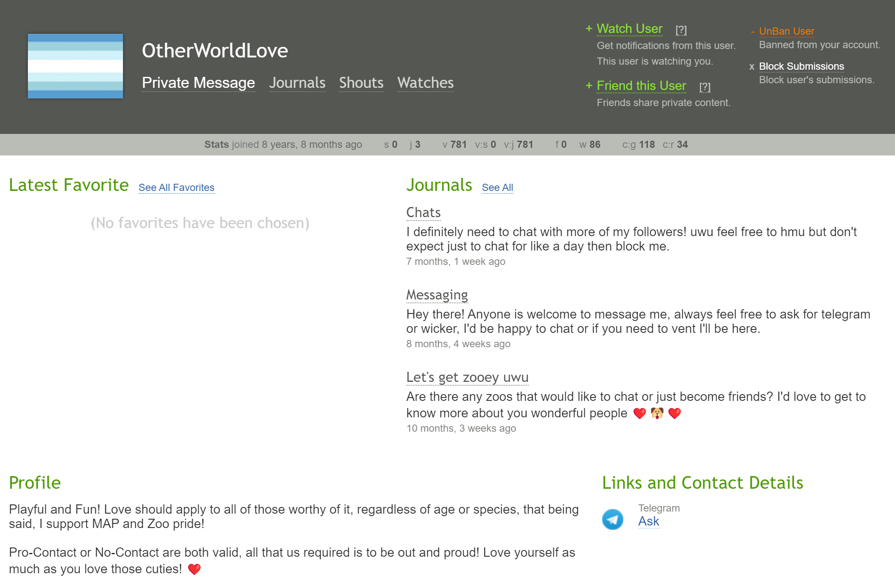View the Watches list
This screenshot has width=895, height=588.
425,83
